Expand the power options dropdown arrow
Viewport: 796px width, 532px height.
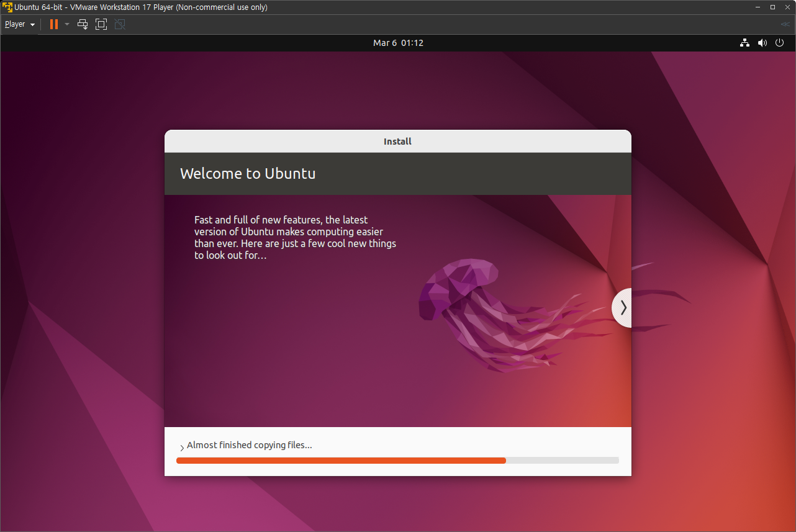67,24
